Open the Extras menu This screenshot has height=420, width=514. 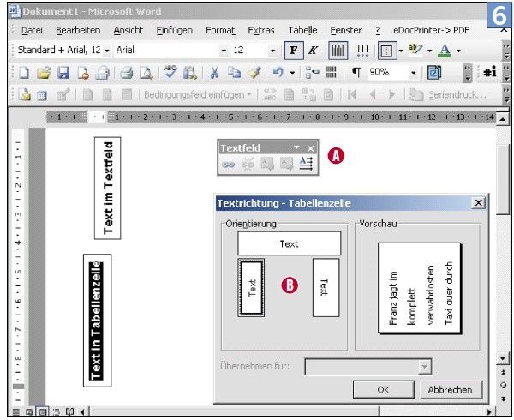(x=261, y=31)
